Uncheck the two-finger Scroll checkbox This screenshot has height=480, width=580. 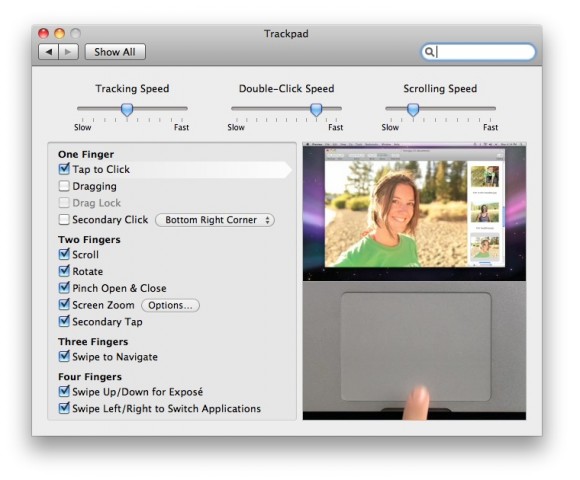64,254
